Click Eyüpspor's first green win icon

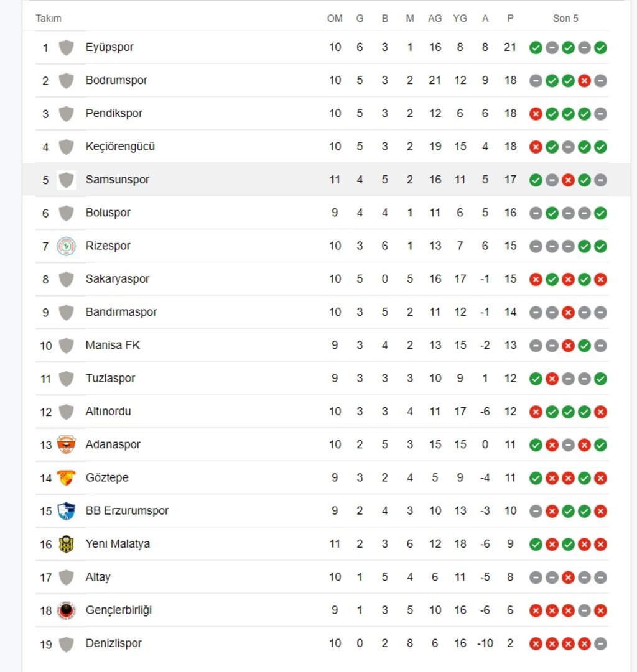pos(536,48)
